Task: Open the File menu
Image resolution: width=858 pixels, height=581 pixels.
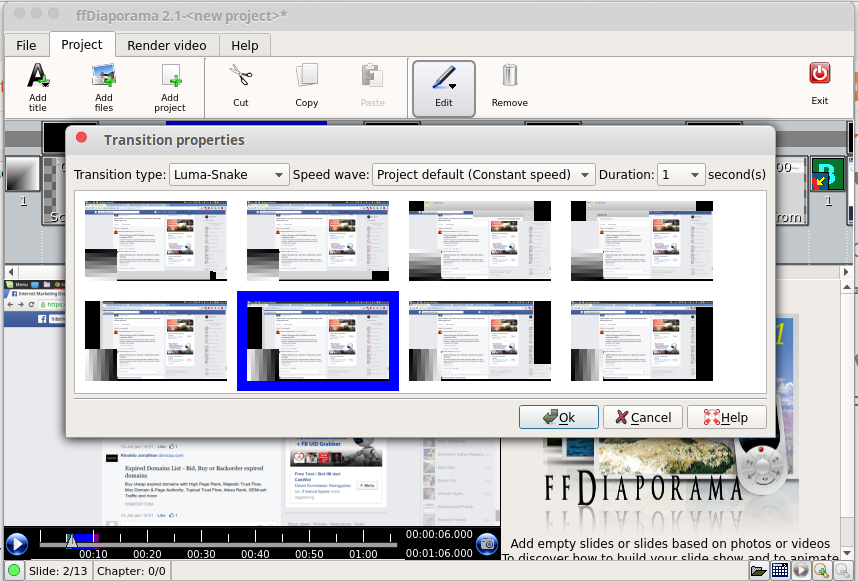Action: click(25, 45)
